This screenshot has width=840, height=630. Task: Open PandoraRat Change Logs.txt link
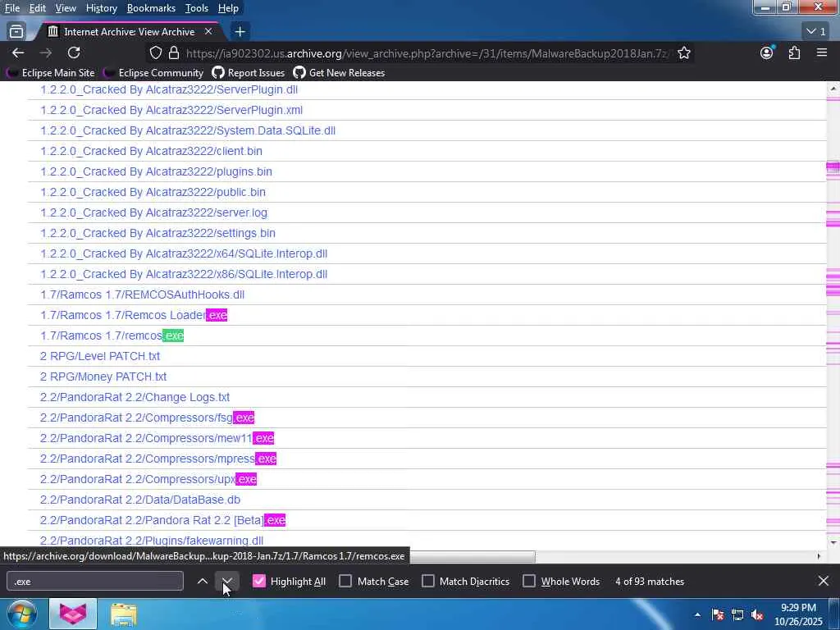(135, 397)
